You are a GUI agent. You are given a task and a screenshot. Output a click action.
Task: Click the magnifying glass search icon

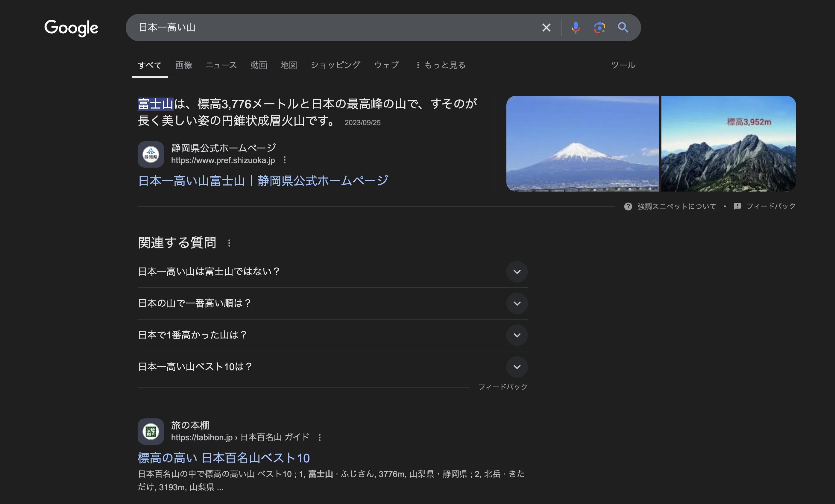pos(623,28)
